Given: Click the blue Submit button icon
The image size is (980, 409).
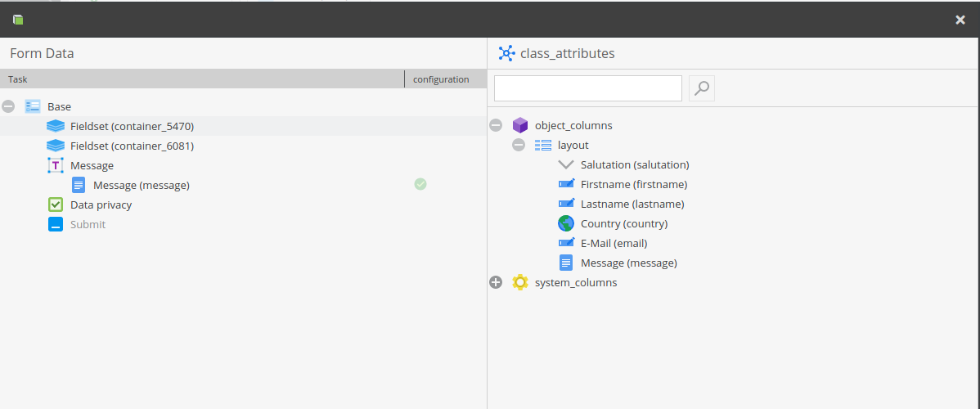Looking at the screenshot, I should [56, 224].
